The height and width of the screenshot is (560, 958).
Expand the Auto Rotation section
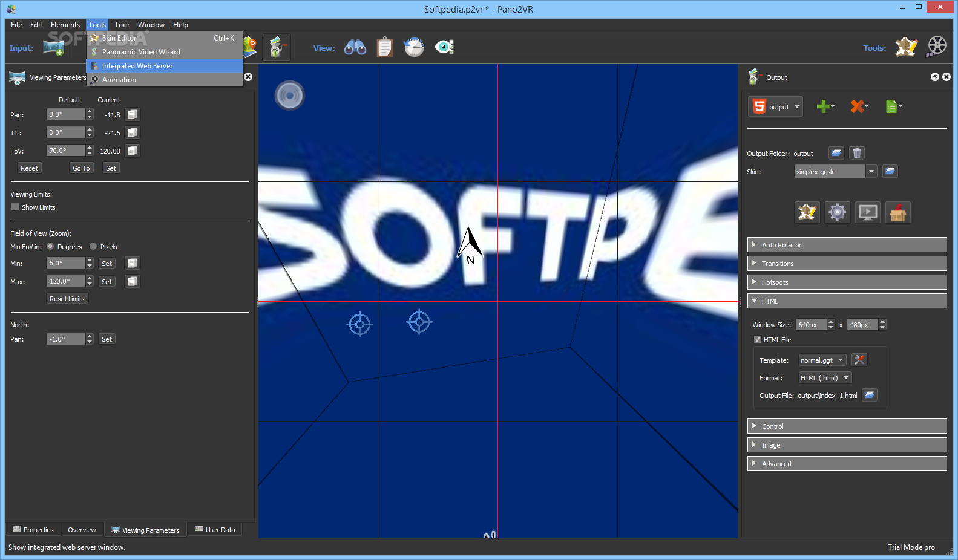point(847,244)
